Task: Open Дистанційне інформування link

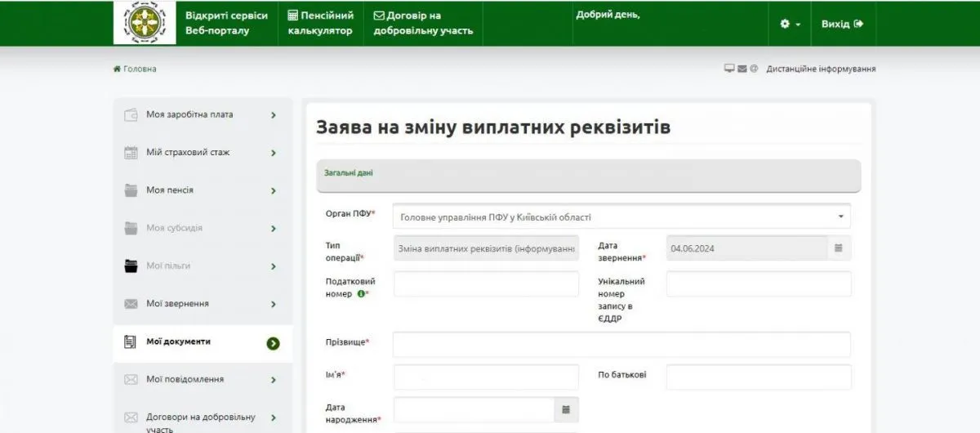Action: (821, 69)
